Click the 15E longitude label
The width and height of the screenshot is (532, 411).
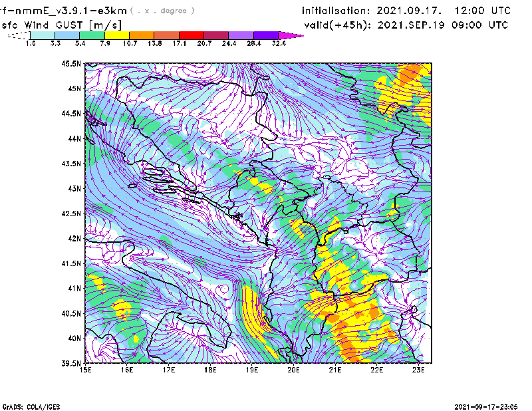pos(85,370)
